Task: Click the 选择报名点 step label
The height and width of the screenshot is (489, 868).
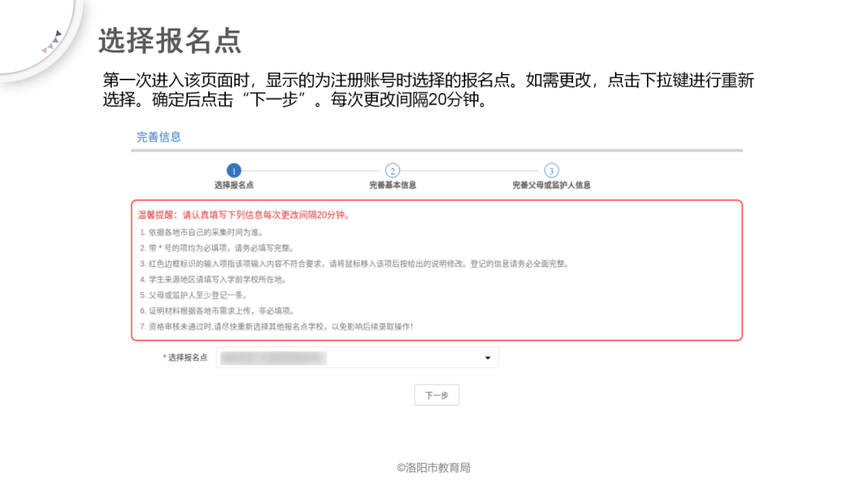Action: 234,183
